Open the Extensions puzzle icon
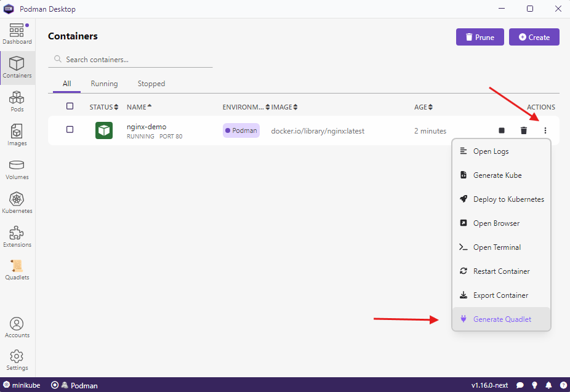 (x=17, y=237)
